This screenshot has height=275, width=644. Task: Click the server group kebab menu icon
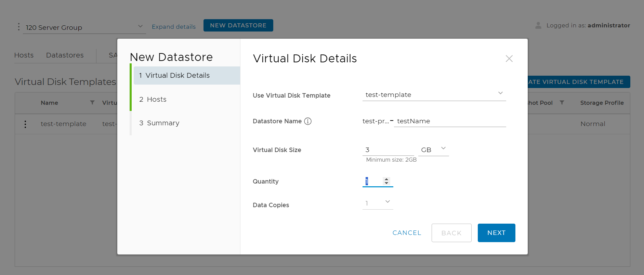pyautogui.click(x=19, y=27)
